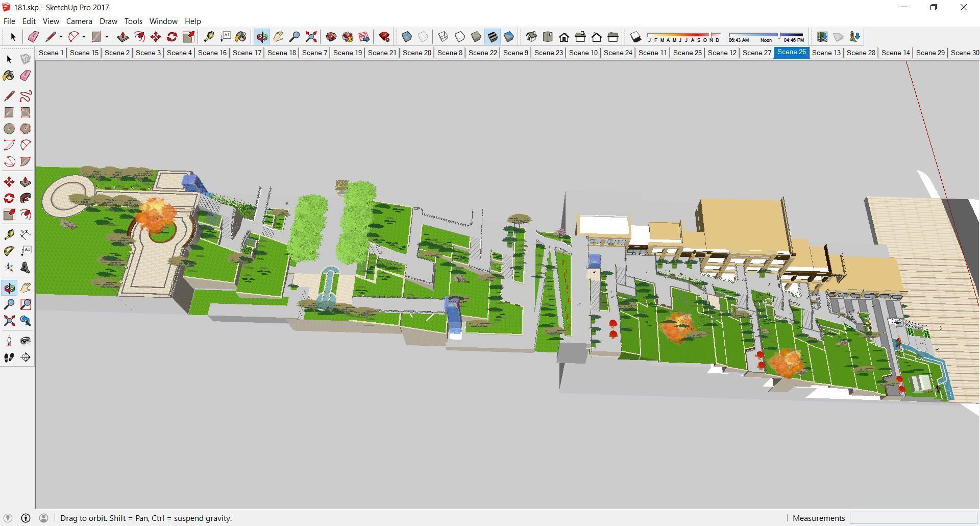Open the Help menu
Screen dimensions: 980x526
click(x=192, y=21)
